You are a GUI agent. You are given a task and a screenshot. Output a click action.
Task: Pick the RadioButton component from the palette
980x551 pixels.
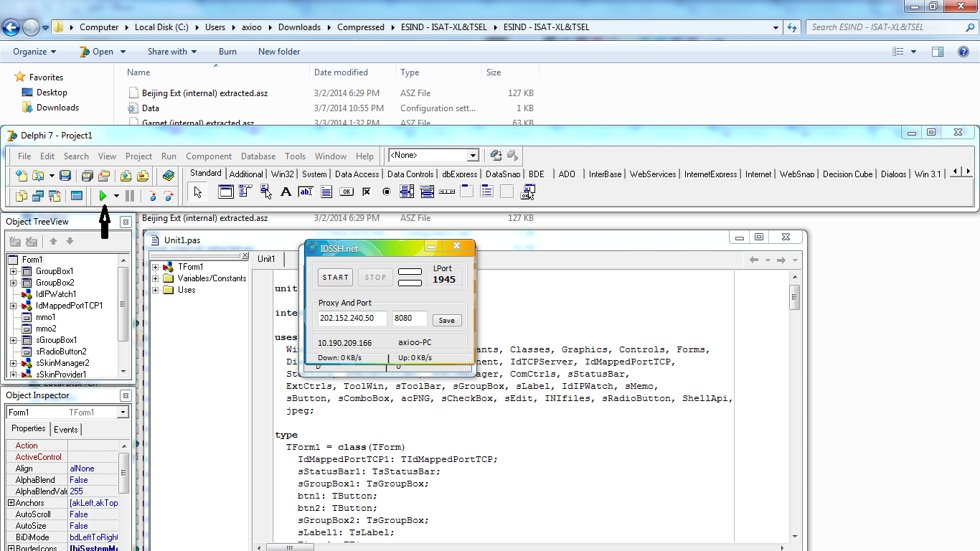click(387, 192)
